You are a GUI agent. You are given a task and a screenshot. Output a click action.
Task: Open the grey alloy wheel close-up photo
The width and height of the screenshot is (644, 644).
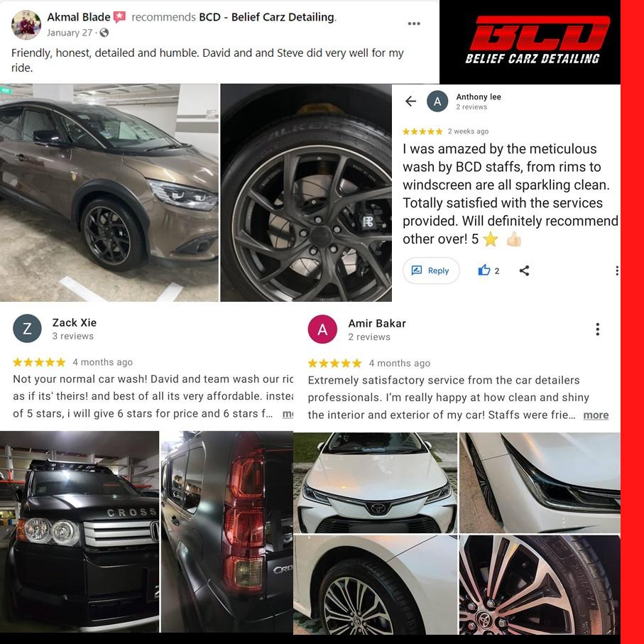tap(306, 192)
